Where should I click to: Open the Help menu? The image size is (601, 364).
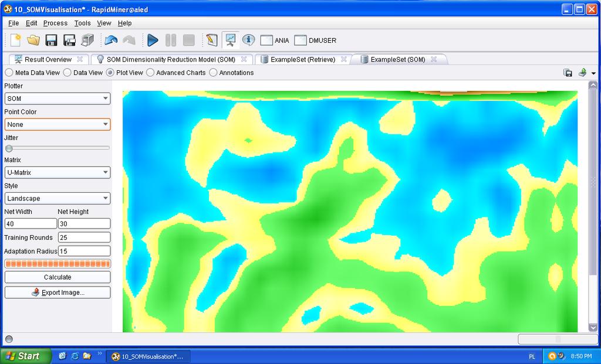124,23
